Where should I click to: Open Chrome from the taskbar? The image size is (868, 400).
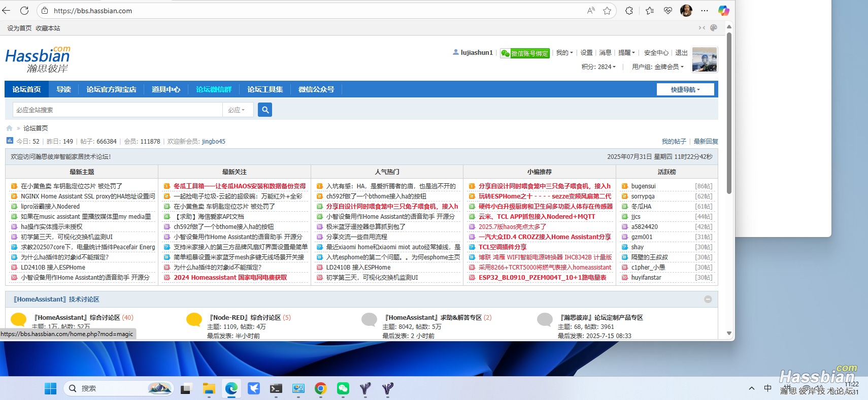320,388
